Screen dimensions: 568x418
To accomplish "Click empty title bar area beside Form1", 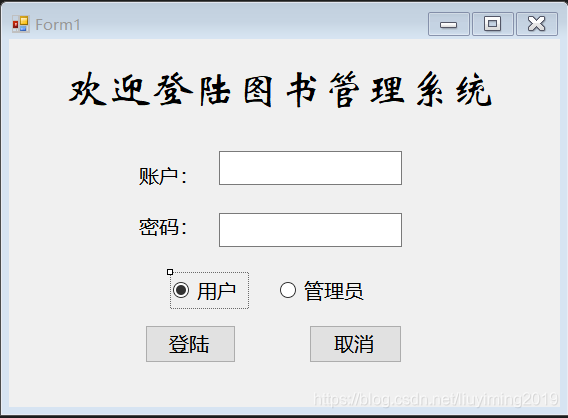I will pos(254,24).
